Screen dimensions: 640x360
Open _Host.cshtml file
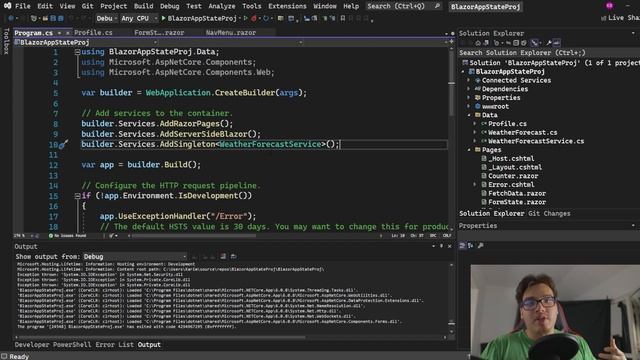coord(511,159)
